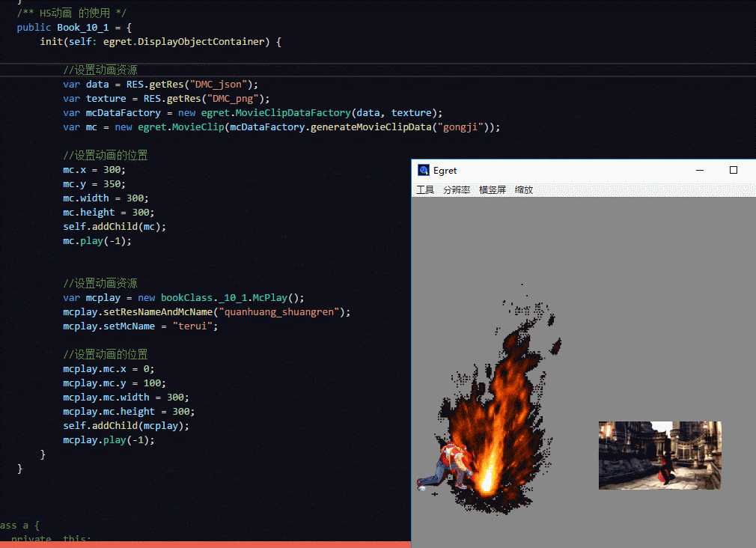Click the "gongji" string in code
The image size is (756, 548).
tap(460, 127)
